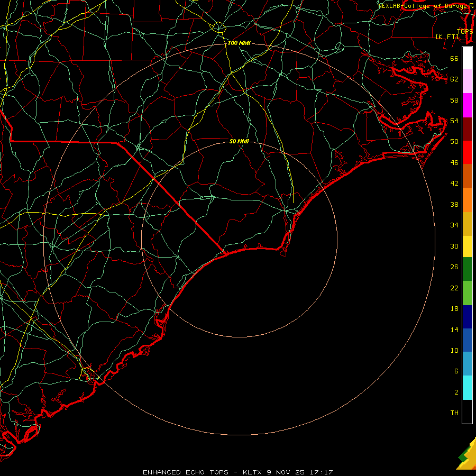Click the "62" legend value
The image size is (476, 476).
pos(454,79)
